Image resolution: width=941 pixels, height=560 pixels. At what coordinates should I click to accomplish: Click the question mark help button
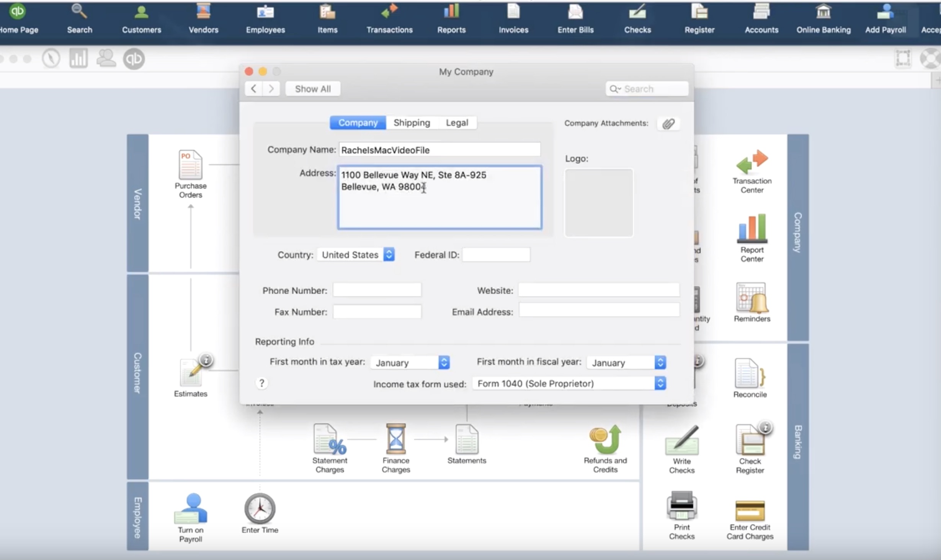[x=261, y=383]
